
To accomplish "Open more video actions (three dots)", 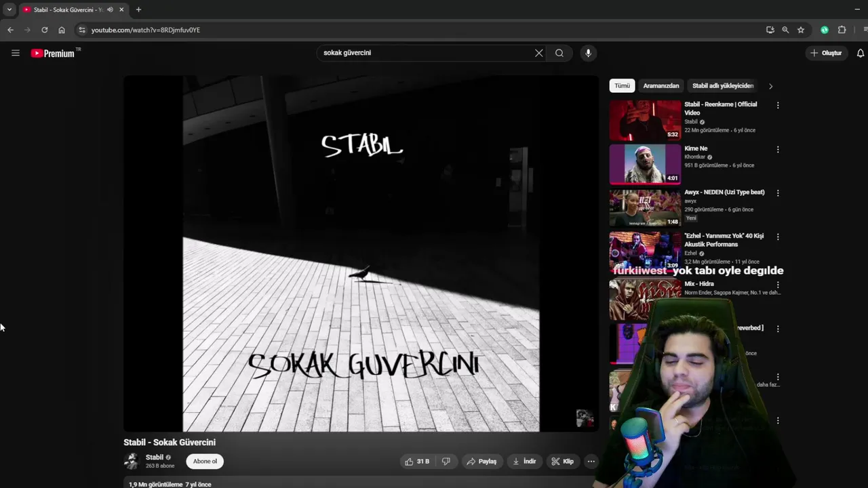I will coord(591,462).
